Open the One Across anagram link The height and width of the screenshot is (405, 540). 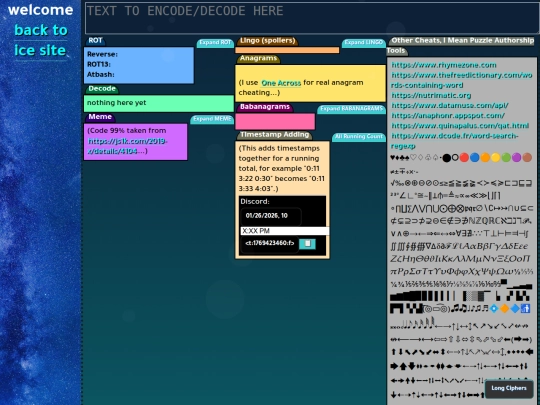coord(281,83)
